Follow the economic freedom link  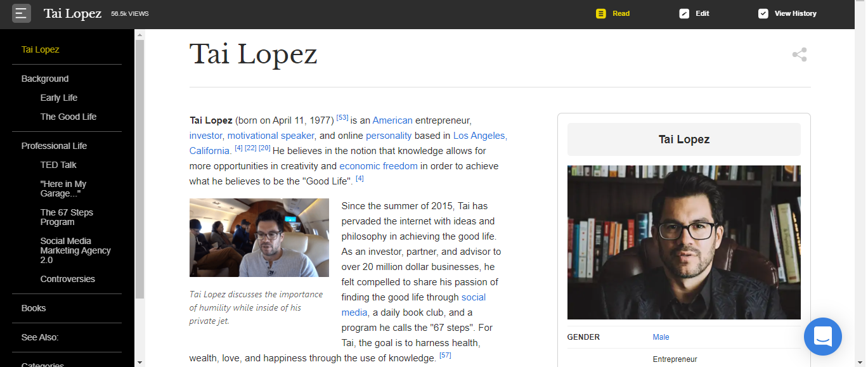coord(378,166)
